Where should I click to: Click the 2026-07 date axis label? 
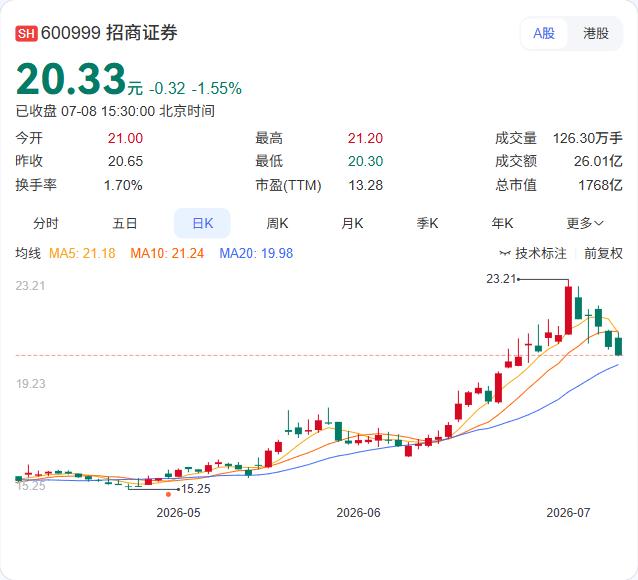tap(568, 512)
